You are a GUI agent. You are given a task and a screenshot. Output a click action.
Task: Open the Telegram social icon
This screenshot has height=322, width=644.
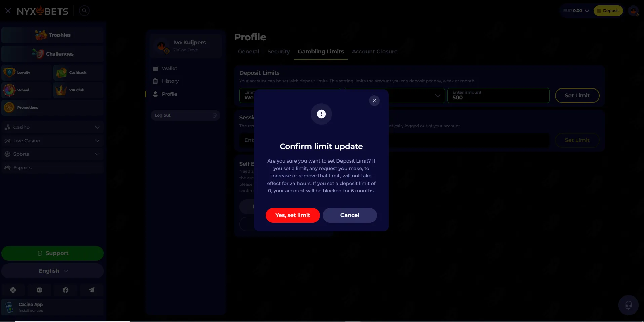(91, 290)
